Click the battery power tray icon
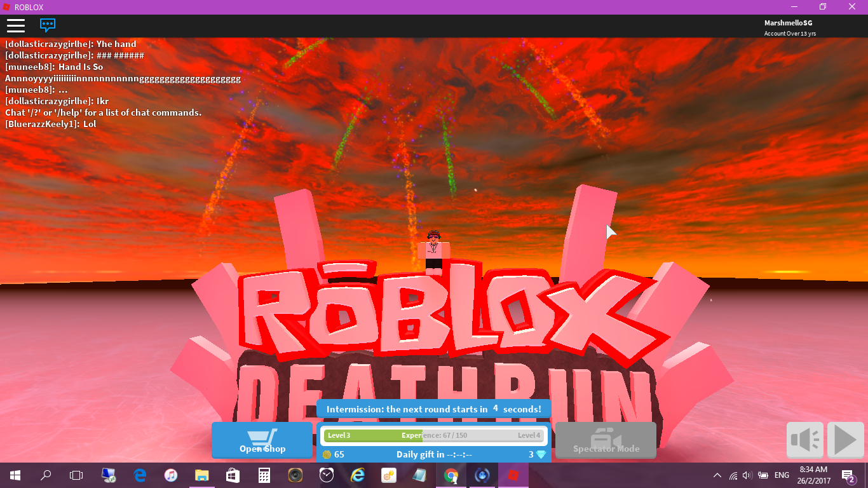The image size is (868, 488). pos(763,475)
